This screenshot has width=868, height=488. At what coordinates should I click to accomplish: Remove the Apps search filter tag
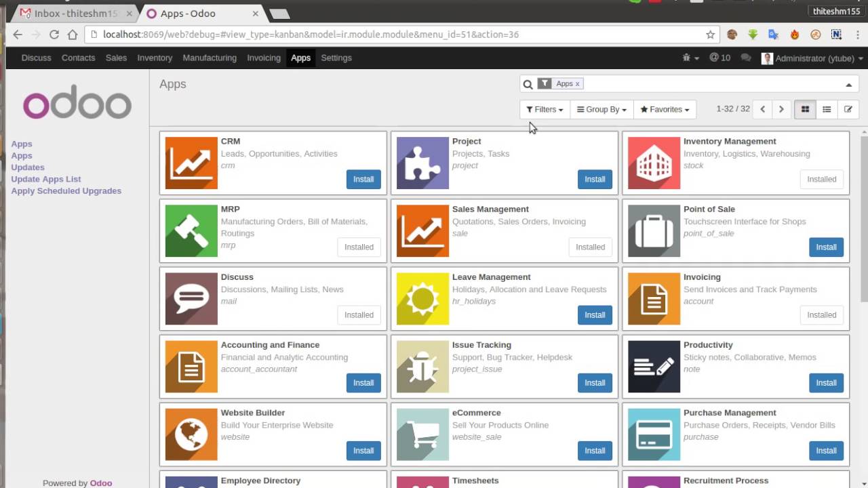[577, 83]
